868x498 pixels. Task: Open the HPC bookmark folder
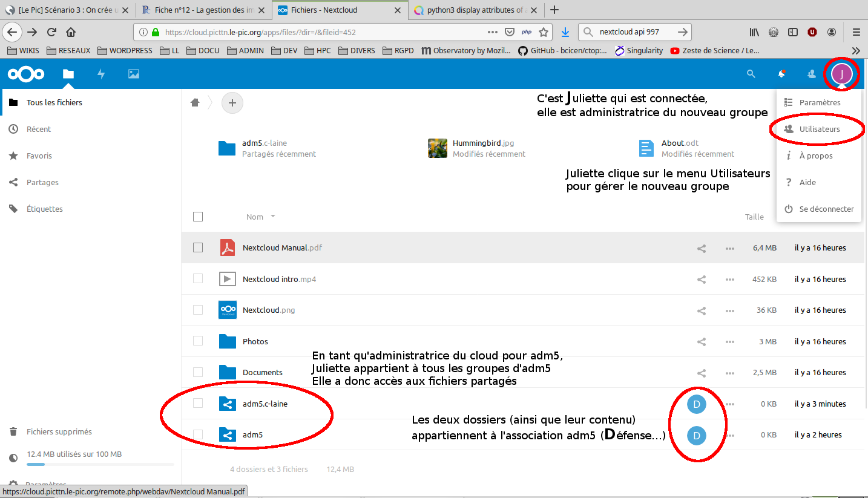click(317, 51)
